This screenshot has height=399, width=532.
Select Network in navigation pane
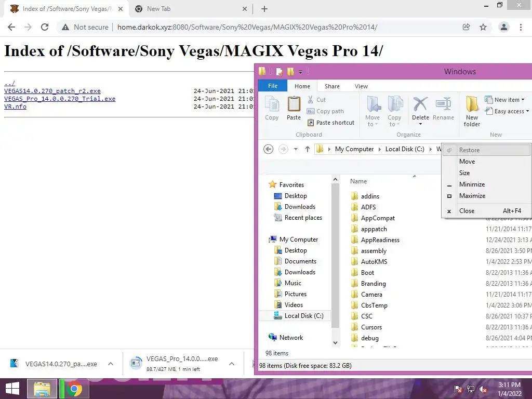point(291,338)
